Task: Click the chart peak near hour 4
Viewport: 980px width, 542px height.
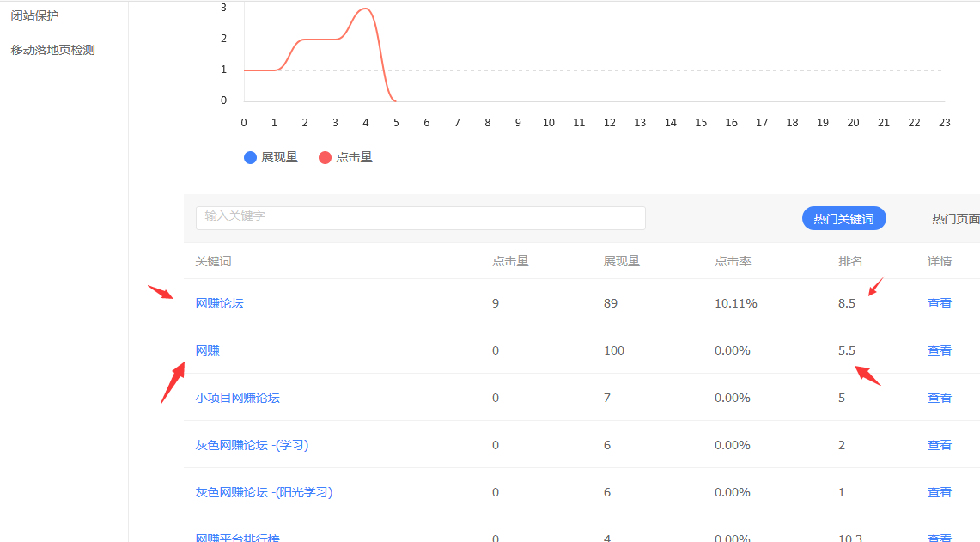Action: pyautogui.click(x=365, y=9)
